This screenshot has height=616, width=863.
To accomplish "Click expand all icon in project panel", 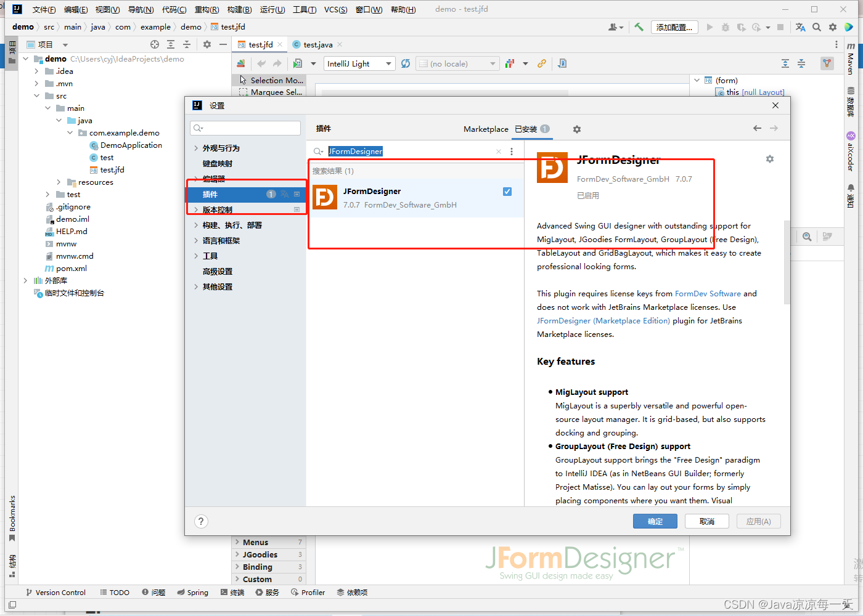I will pyautogui.click(x=171, y=44).
